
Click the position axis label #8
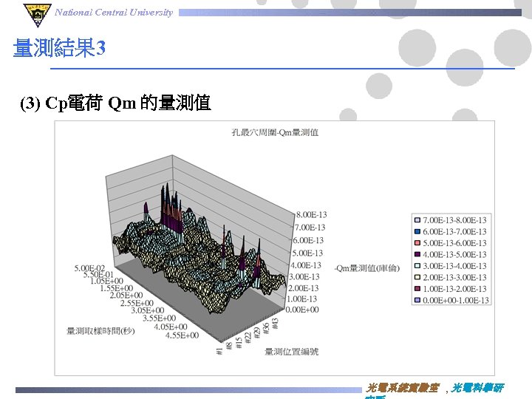pos(229,345)
